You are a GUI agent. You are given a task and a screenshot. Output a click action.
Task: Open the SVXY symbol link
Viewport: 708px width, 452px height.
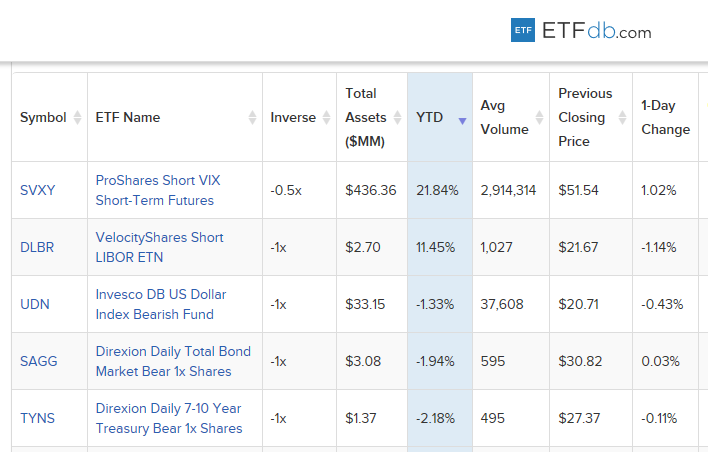(x=37, y=190)
